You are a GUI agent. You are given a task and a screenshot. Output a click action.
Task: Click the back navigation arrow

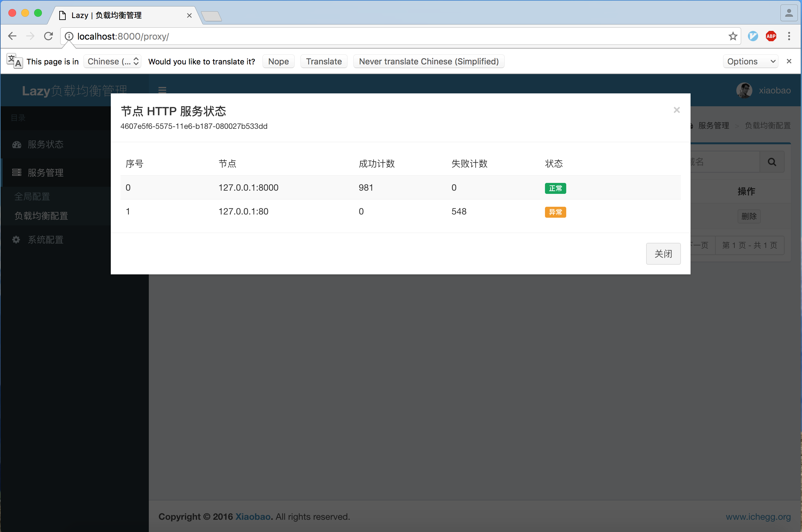pos(12,36)
